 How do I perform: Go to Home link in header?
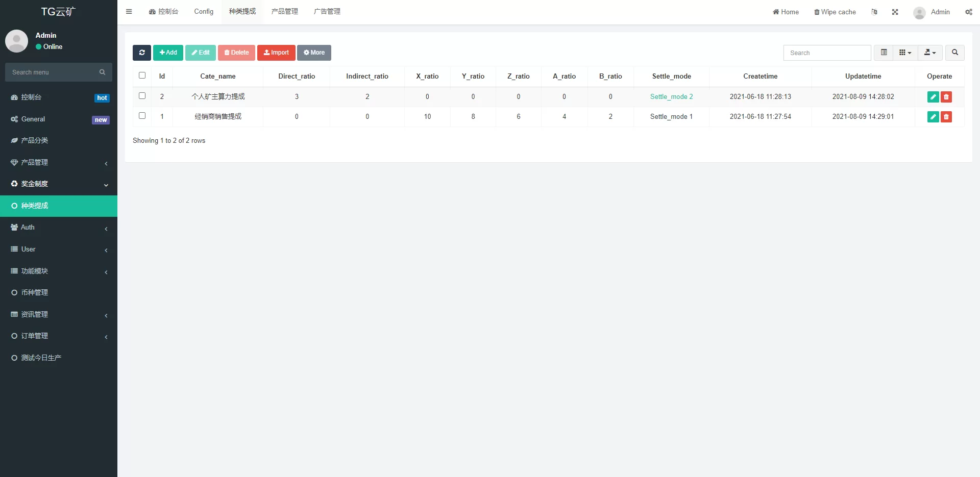click(x=786, y=12)
